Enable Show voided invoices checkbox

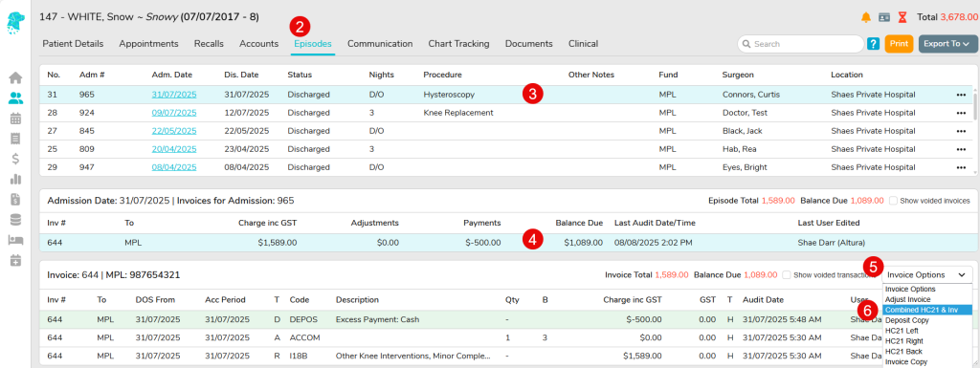point(893,201)
